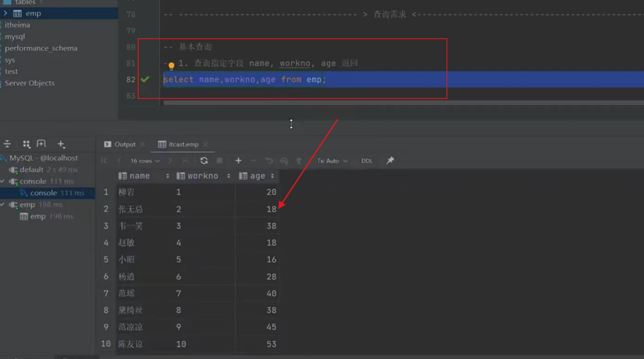Click the age column header icon
Viewport: 644px width, 359px height.
coord(243,176)
